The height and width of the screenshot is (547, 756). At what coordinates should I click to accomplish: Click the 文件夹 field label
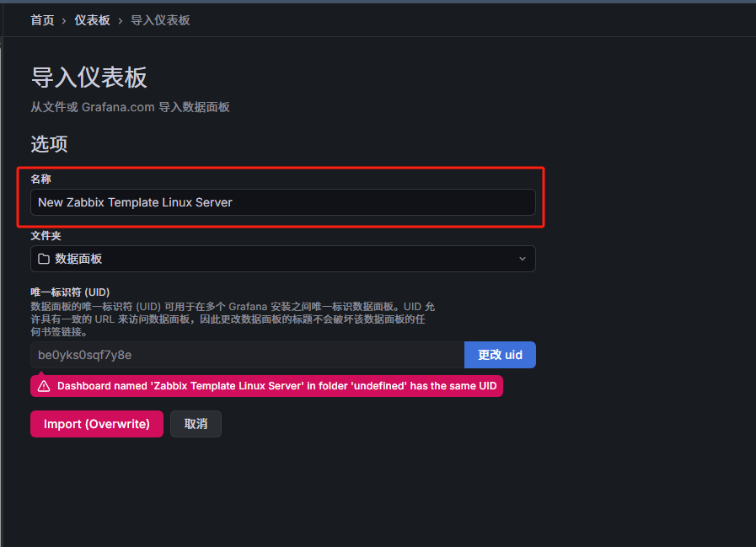(x=46, y=235)
